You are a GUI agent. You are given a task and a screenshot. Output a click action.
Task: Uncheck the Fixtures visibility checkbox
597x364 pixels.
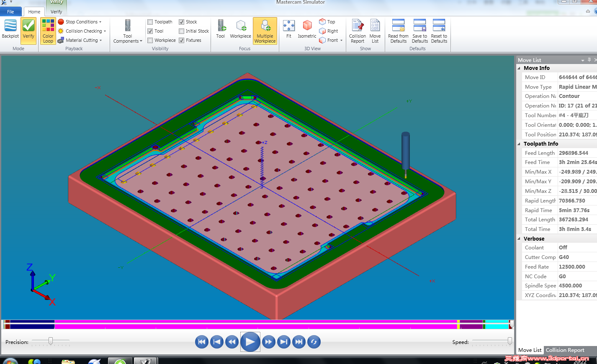tap(181, 40)
